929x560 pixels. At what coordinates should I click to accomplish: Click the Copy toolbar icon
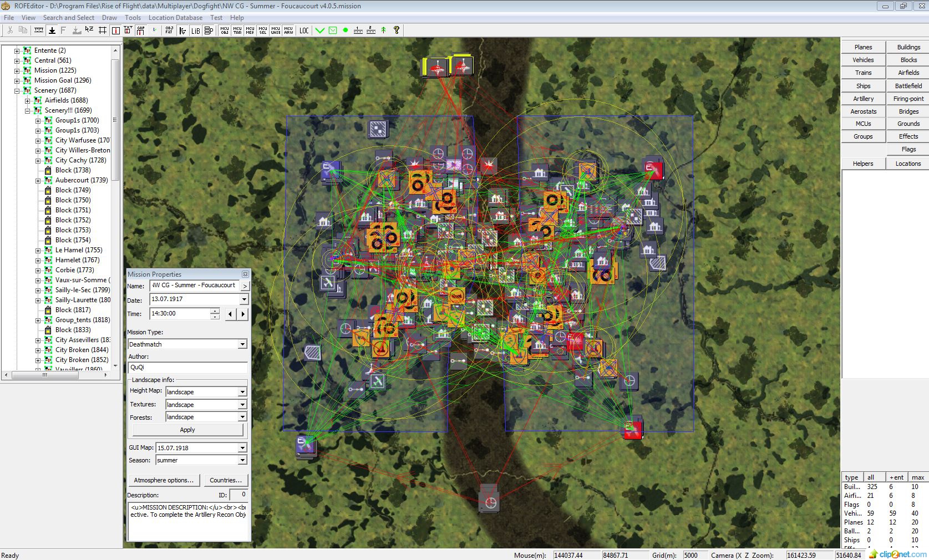click(x=23, y=30)
